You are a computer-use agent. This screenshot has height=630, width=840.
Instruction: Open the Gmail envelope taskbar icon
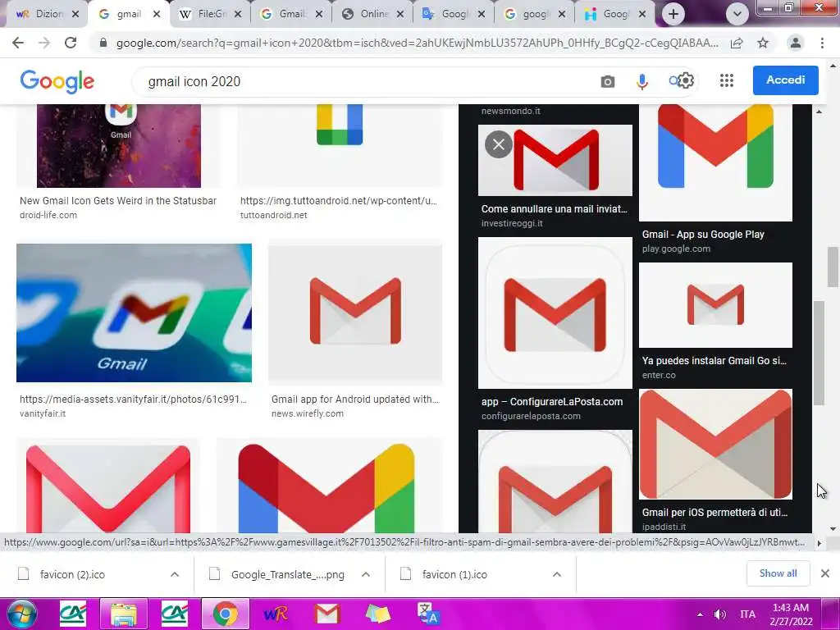[326, 614]
